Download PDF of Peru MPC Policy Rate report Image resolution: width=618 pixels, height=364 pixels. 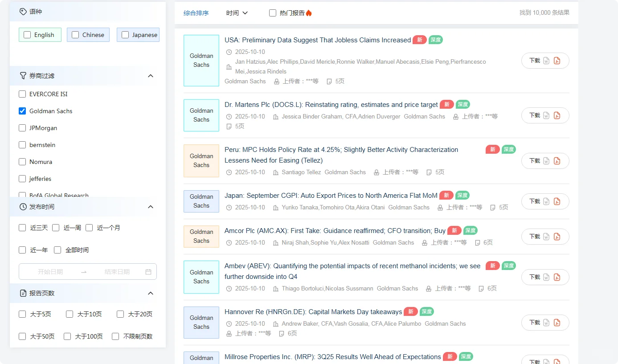click(557, 161)
